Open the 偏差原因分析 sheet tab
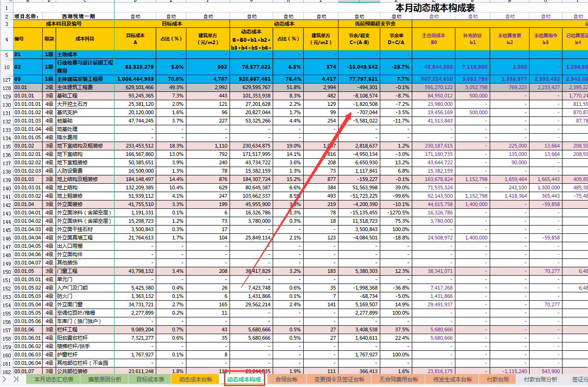The image size is (588, 387). (105, 379)
